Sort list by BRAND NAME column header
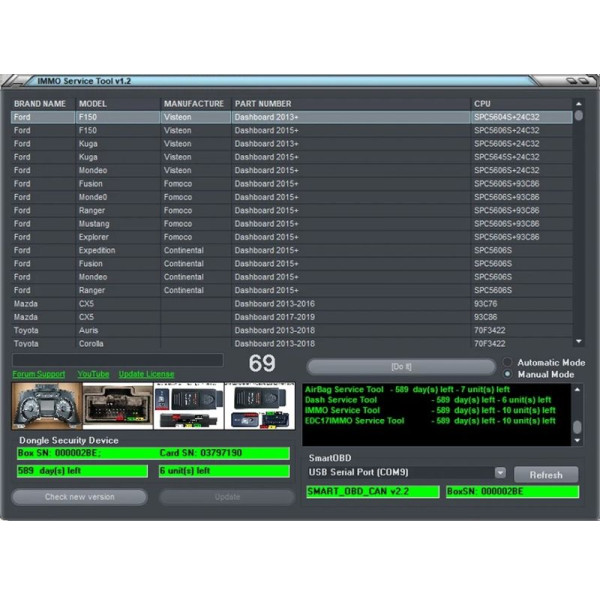Screen dimensions: 600x596 (40, 103)
